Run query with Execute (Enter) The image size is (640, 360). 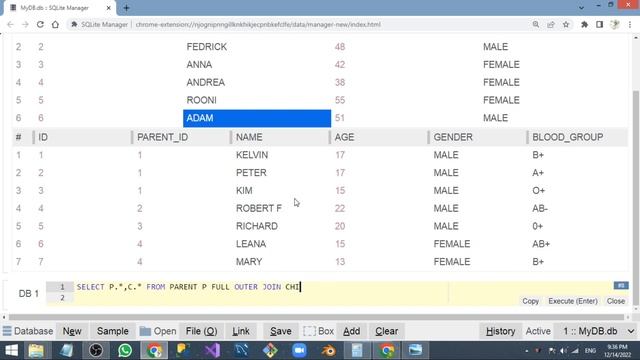[573, 301]
